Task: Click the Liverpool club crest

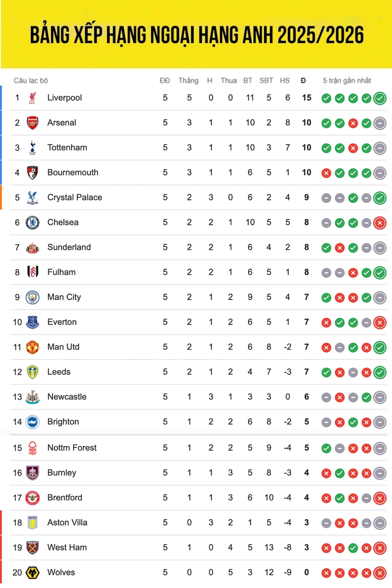Action: (32, 98)
